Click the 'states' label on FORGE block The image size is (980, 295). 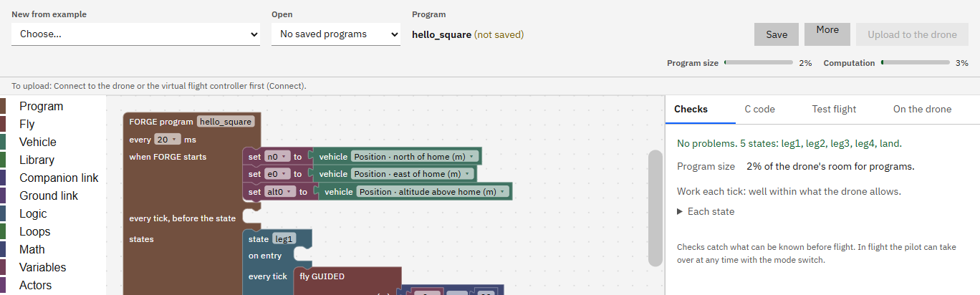pyautogui.click(x=141, y=239)
